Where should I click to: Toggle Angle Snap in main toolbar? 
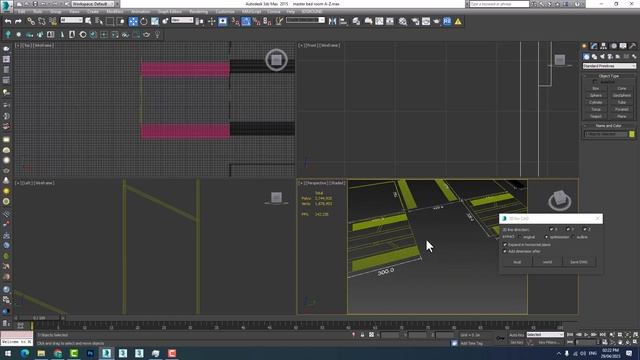pyautogui.click(x=246, y=21)
